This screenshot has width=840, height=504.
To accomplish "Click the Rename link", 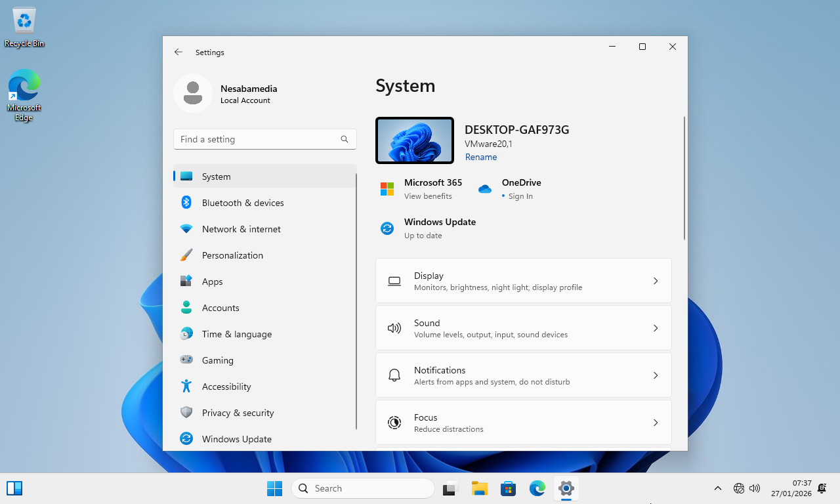I will tap(481, 157).
